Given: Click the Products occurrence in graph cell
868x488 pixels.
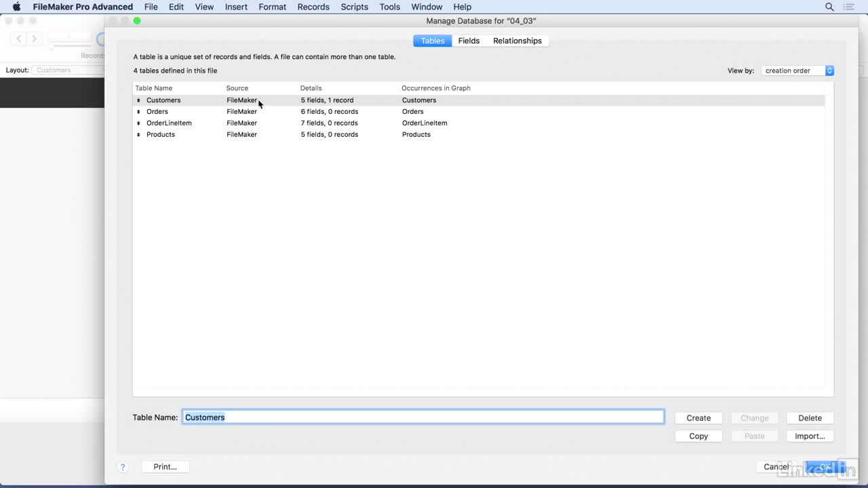Looking at the screenshot, I should (416, 135).
